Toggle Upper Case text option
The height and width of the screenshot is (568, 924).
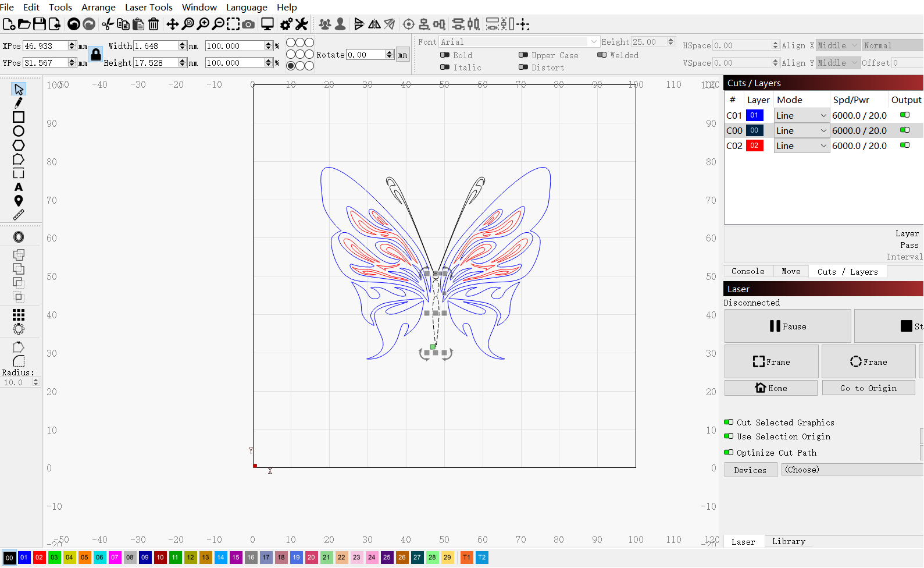523,55
